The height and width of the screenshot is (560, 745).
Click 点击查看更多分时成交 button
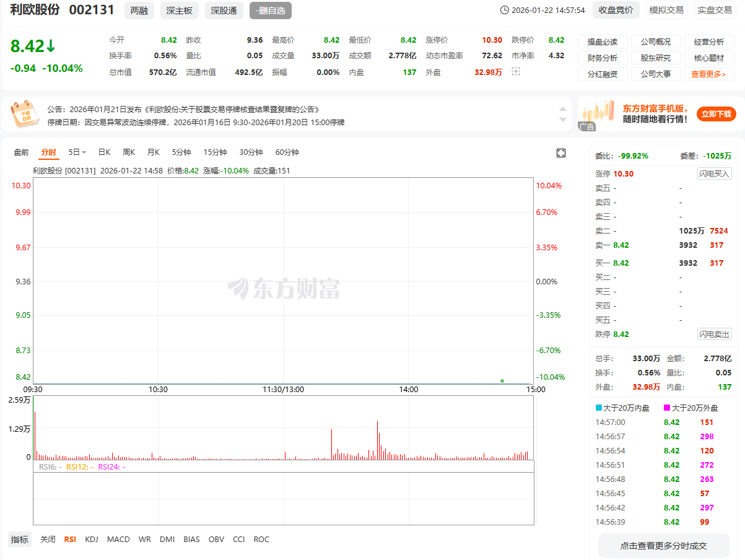click(x=663, y=546)
